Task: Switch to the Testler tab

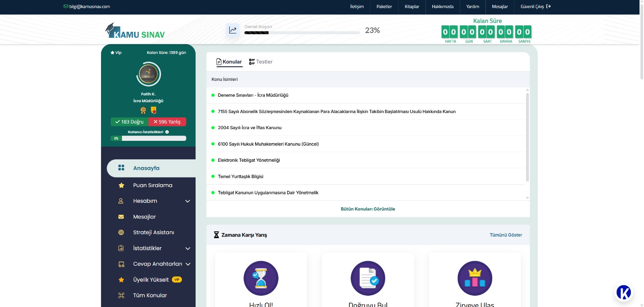Action: point(261,62)
